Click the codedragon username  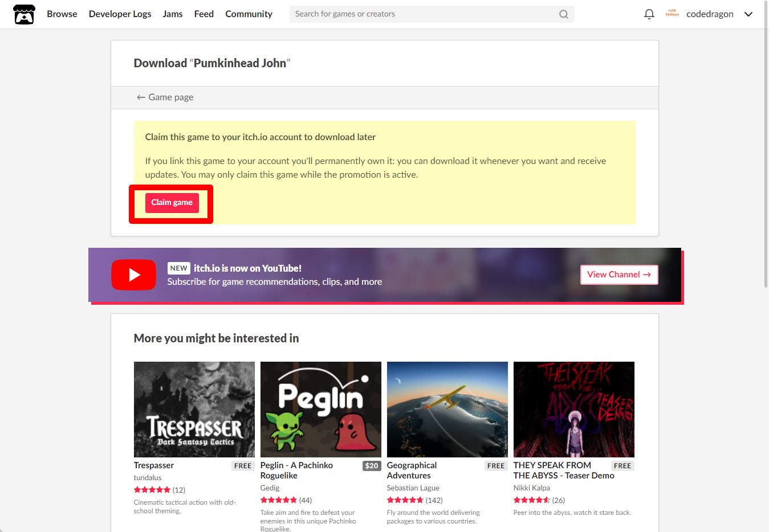[x=710, y=14]
